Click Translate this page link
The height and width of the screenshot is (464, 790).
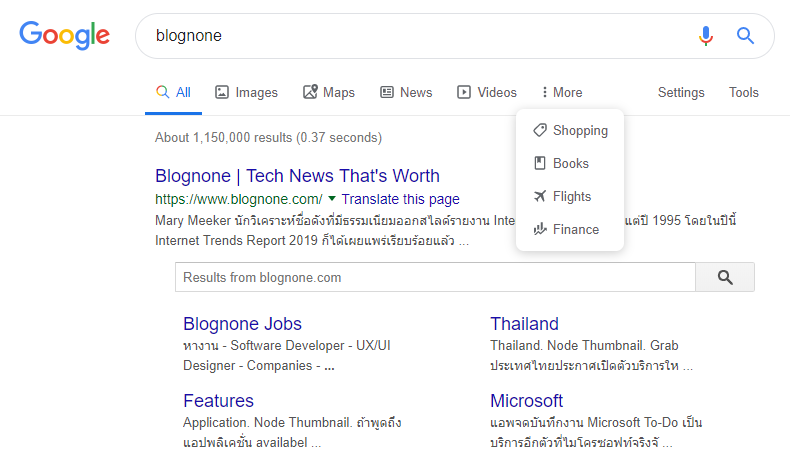[401, 199]
